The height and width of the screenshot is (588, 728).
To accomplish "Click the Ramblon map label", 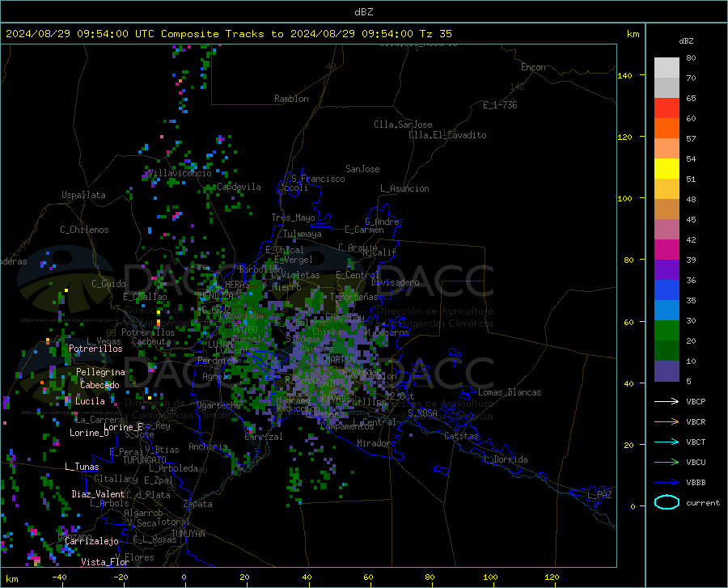I will pos(291,99).
